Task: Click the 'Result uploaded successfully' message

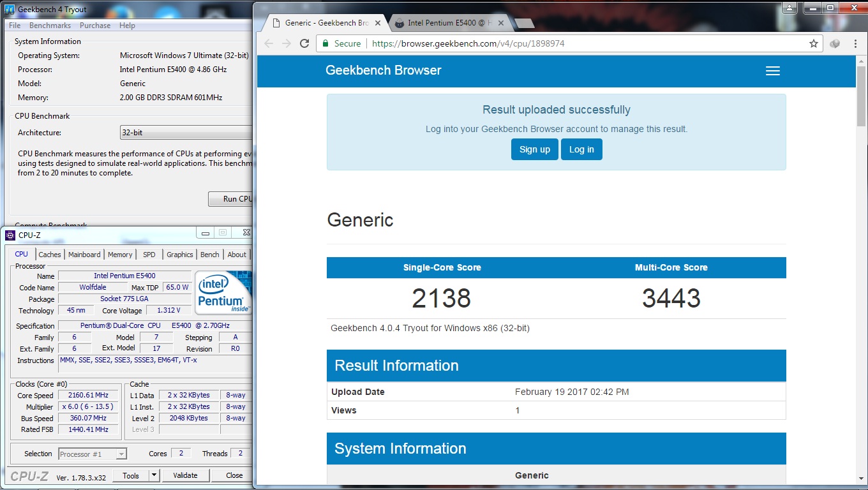Action: tap(557, 110)
